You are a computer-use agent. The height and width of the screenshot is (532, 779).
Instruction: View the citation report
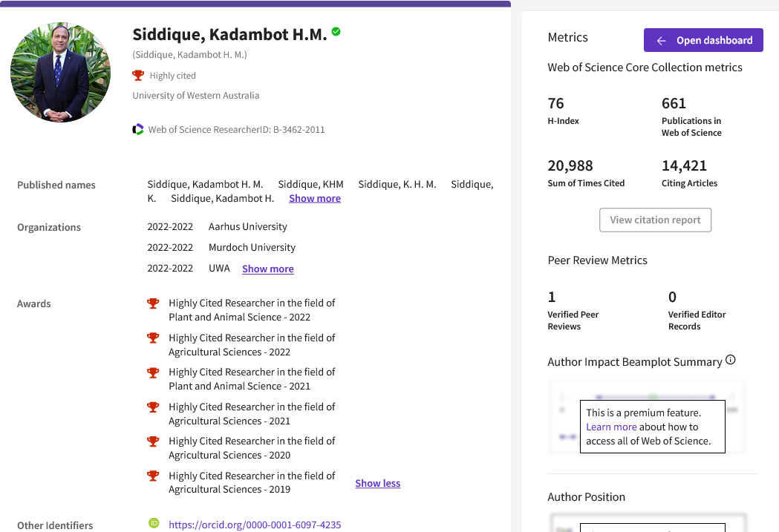655,220
